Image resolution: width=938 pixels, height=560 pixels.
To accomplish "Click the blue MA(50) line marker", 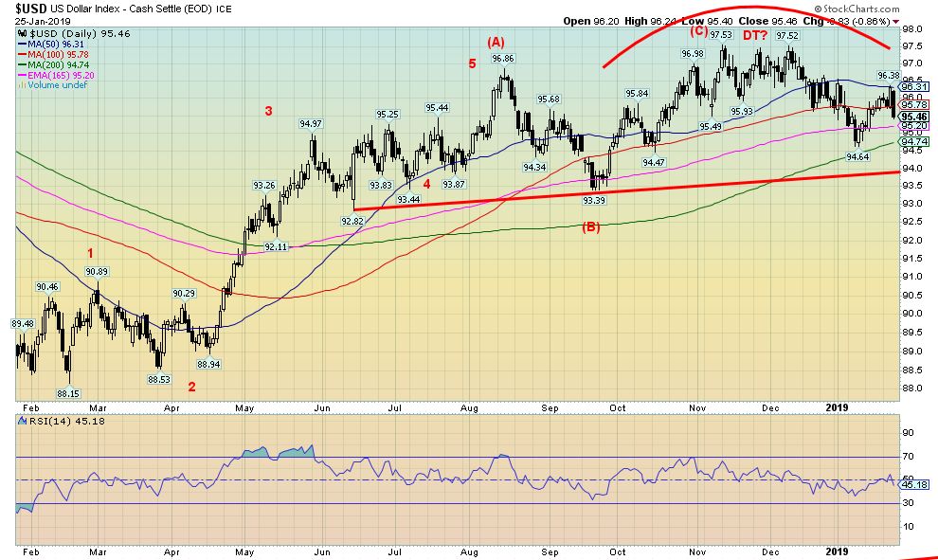I will pos(21,44).
